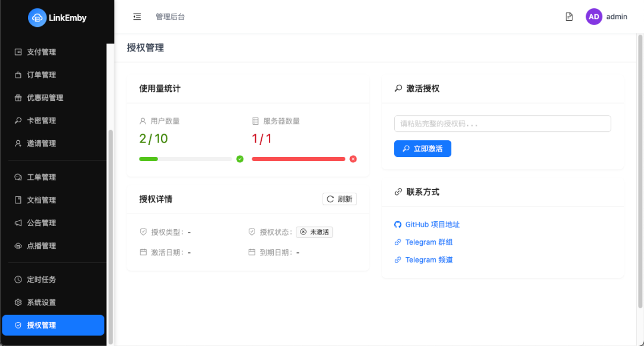Expand the 定时任务 sidebar item
Viewport: 644px width, 346px height.
click(41, 279)
